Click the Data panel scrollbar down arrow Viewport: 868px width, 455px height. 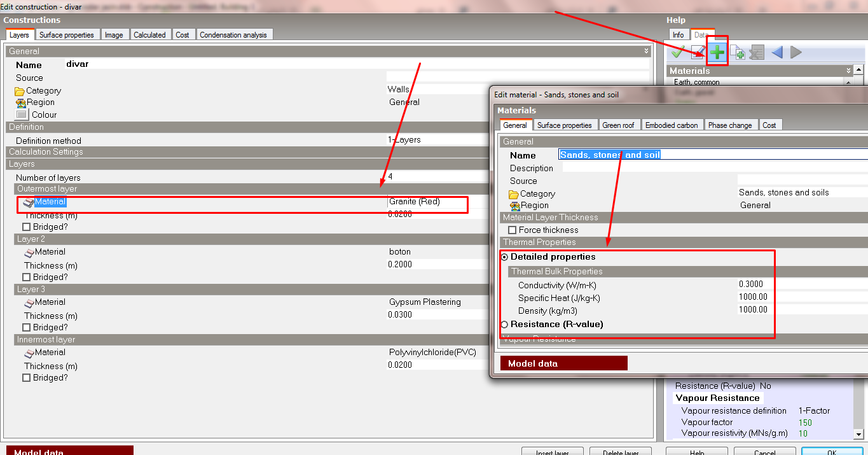click(x=858, y=435)
